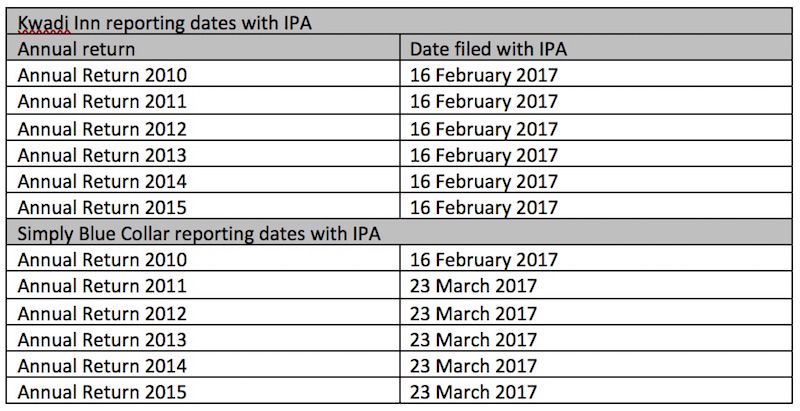800x411 pixels.
Task: Select the 'Annual return' column header cell
Action: [204, 48]
